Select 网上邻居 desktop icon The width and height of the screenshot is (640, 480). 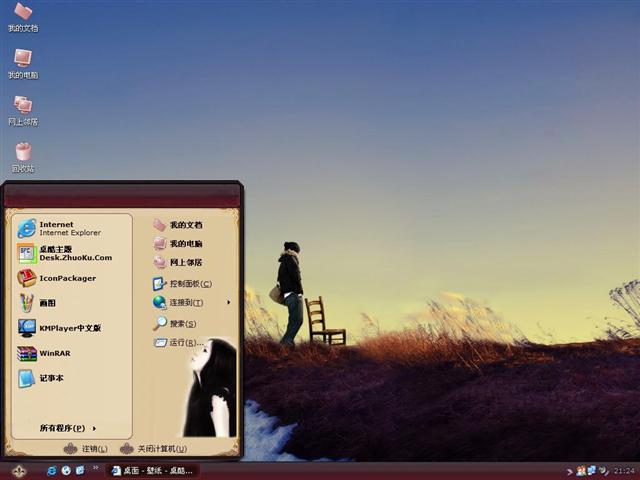(x=23, y=111)
